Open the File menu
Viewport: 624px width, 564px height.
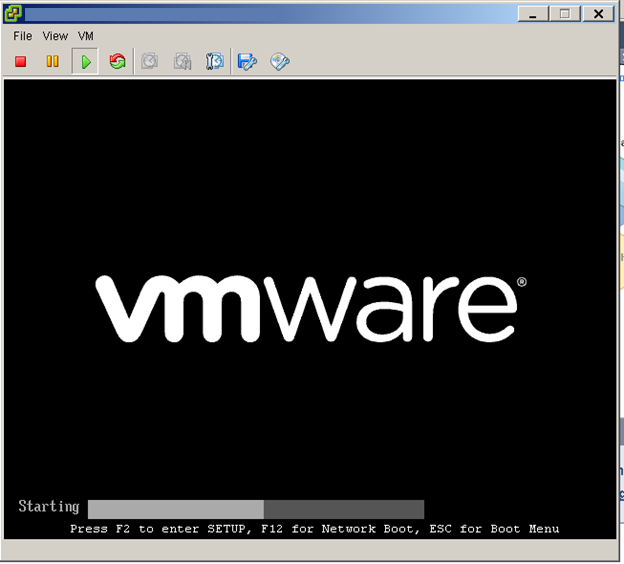pyautogui.click(x=22, y=36)
